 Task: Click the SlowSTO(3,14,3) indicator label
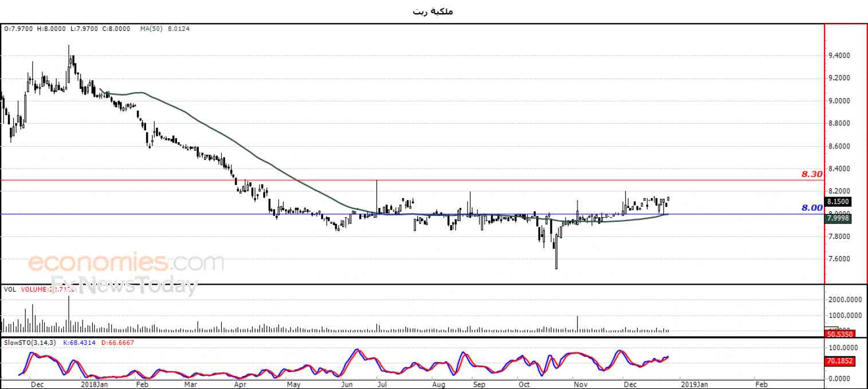pyautogui.click(x=29, y=342)
